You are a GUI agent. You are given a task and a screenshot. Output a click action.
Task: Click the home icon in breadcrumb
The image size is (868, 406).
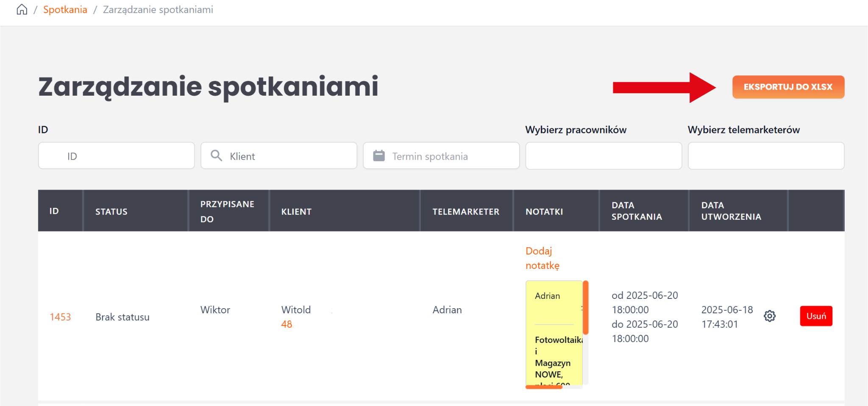[22, 10]
